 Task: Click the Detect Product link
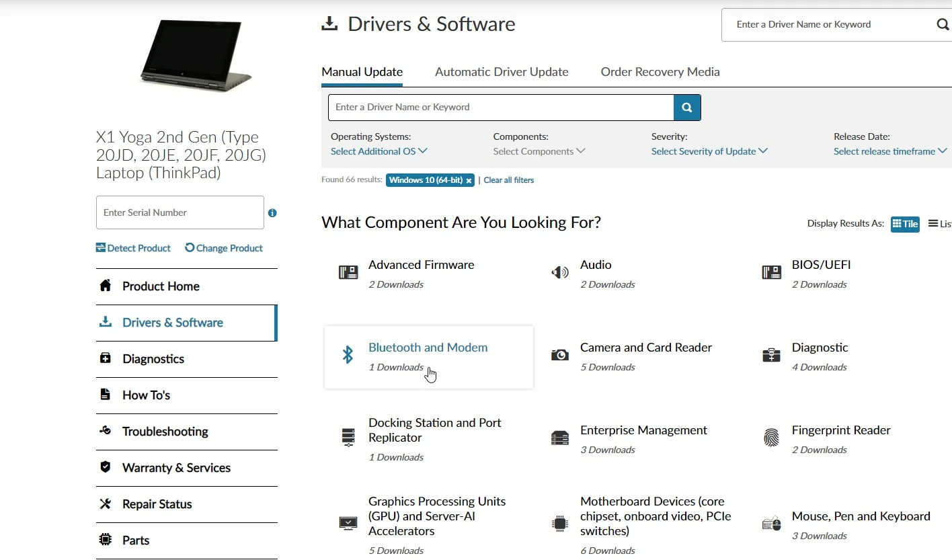pos(133,248)
